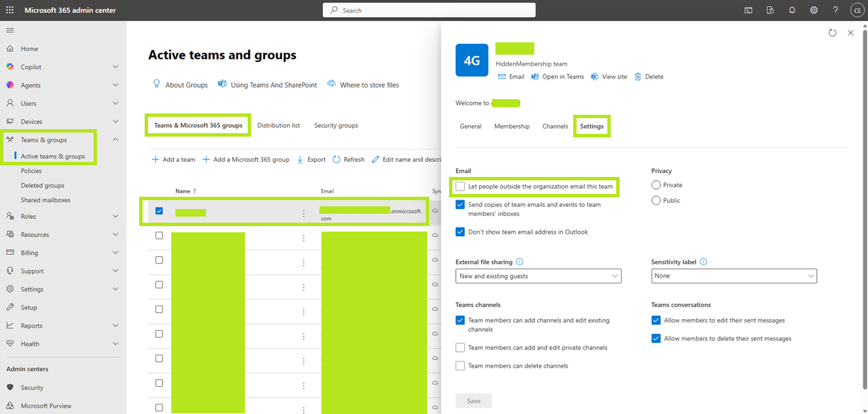Open Where to store files link
Screen dimensions: 868x414
(363, 85)
